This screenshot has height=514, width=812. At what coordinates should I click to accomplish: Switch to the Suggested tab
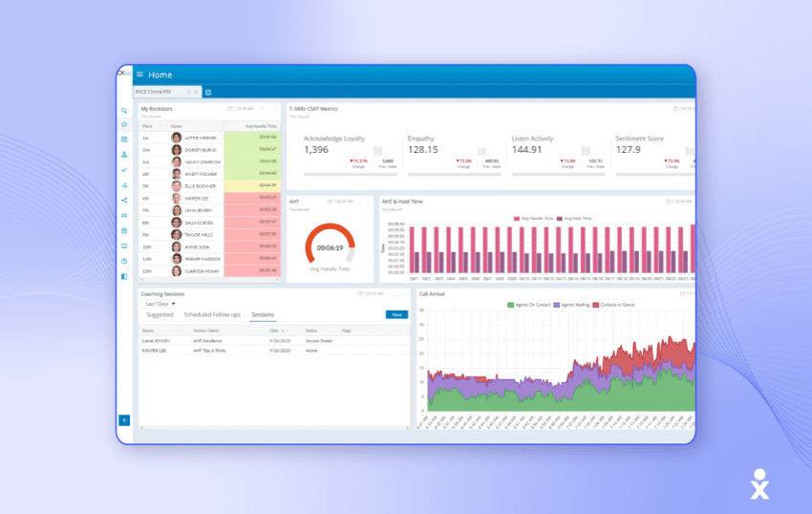(x=160, y=314)
